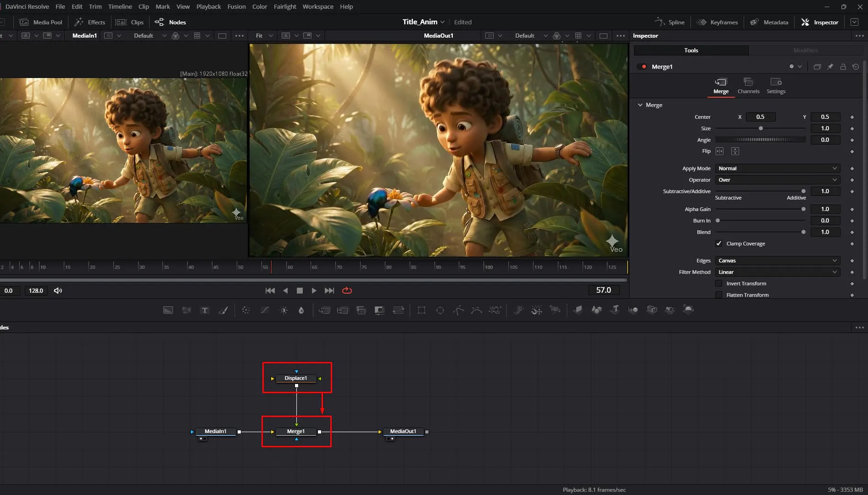Switch to the Channels tab

[748, 86]
